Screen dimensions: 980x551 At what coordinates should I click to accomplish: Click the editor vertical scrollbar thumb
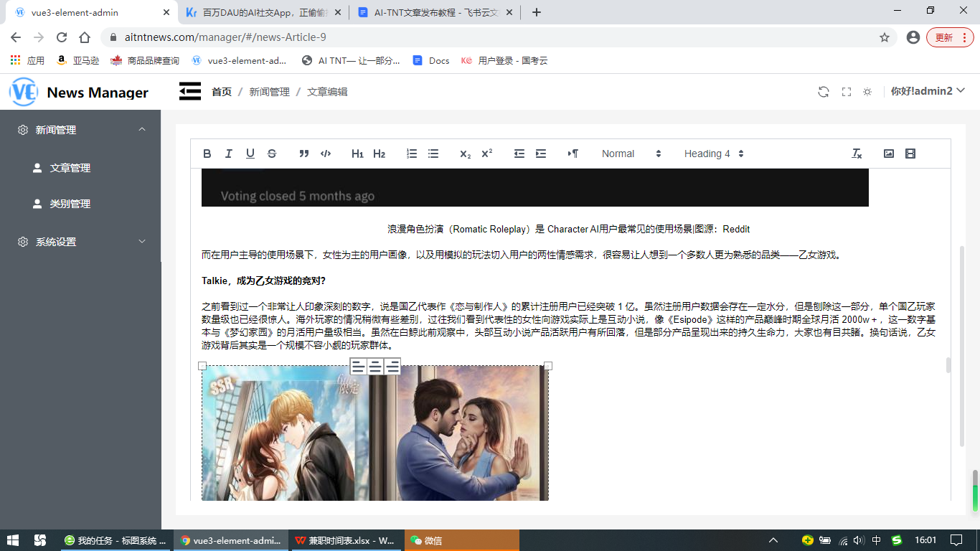(x=948, y=365)
